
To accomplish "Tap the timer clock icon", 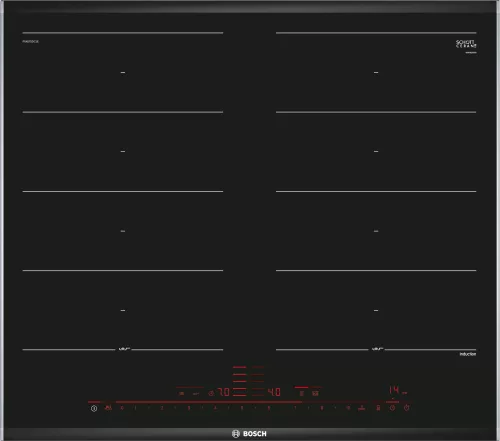I will 392,408.
